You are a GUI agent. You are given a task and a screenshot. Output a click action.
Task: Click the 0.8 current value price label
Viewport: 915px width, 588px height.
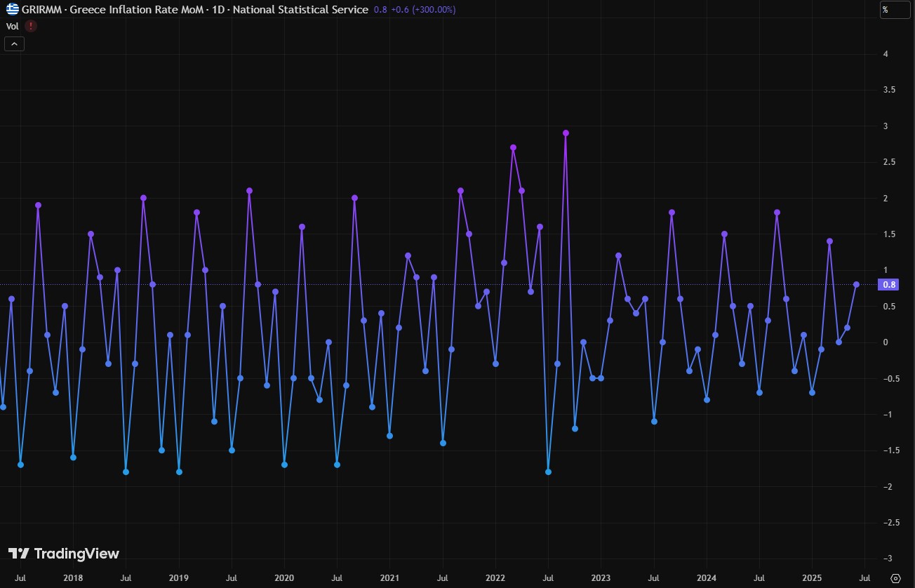click(889, 284)
